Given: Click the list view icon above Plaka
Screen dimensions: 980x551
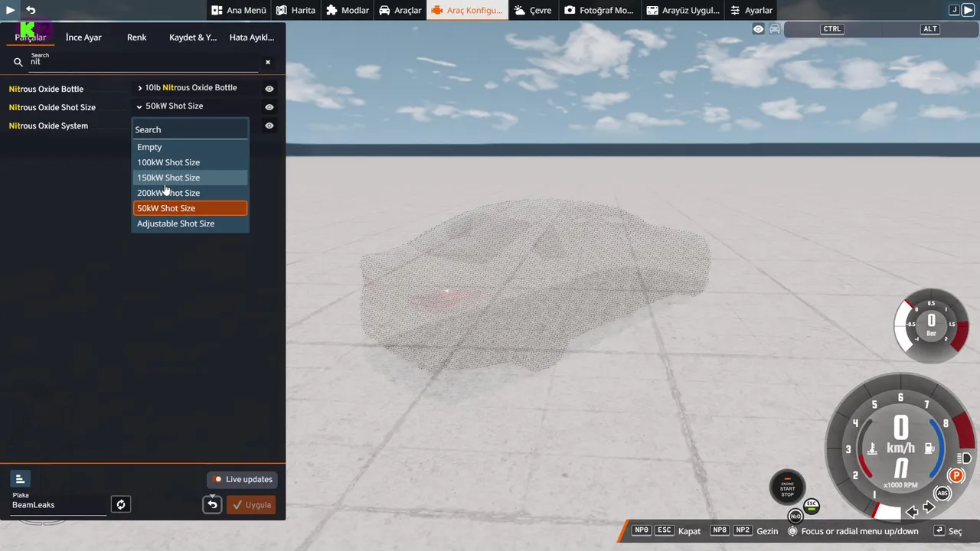Looking at the screenshot, I should tap(20, 479).
